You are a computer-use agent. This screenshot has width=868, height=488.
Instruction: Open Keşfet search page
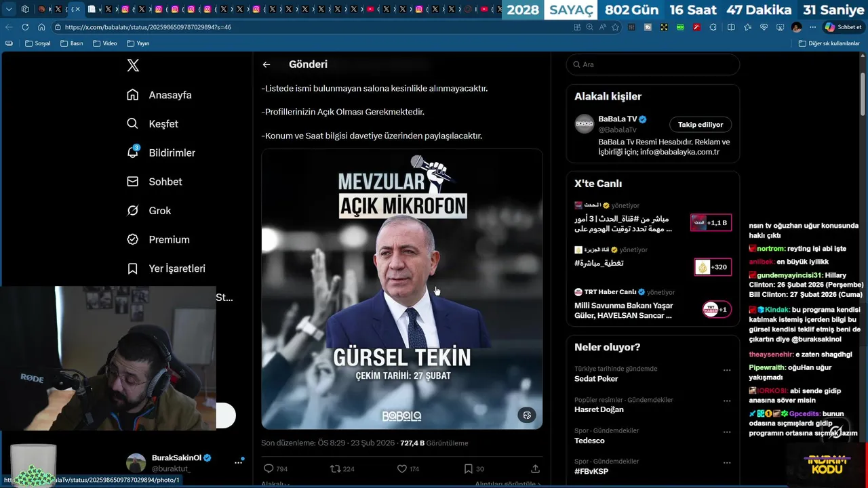click(153, 124)
